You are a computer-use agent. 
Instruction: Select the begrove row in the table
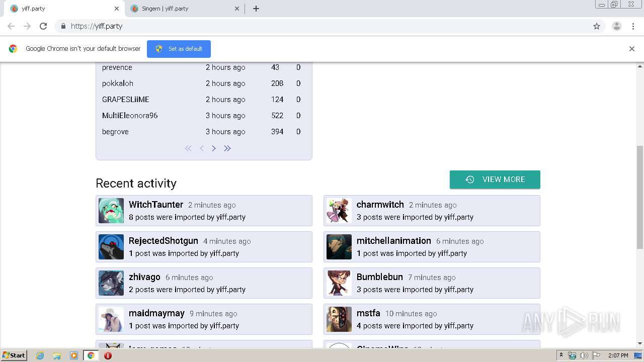pyautogui.click(x=204, y=132)
